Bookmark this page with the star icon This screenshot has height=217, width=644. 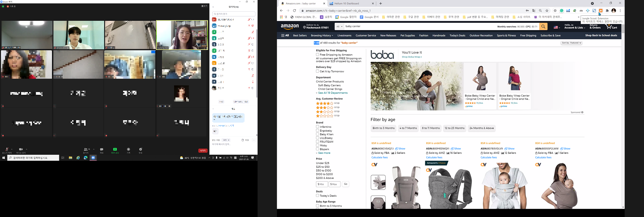pyautogui.click(x=547, y=11)
